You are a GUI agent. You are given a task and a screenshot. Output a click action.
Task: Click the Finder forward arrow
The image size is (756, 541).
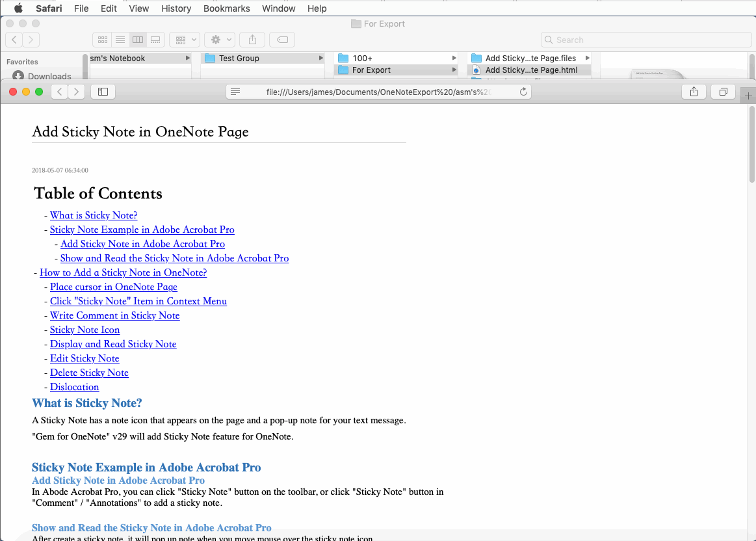point(31,40)
